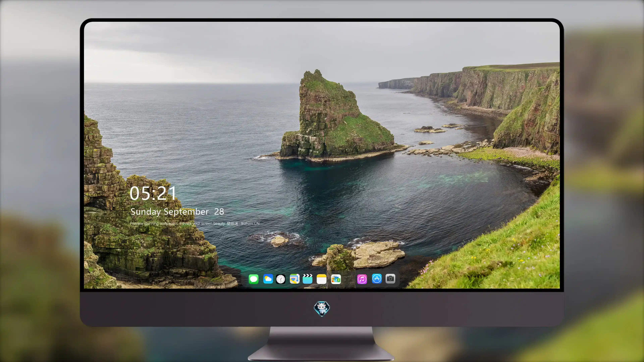Launch the Videos clapperboard app
Screen dimensions: 644x362
pyautogui.click(x=308, y=279)
